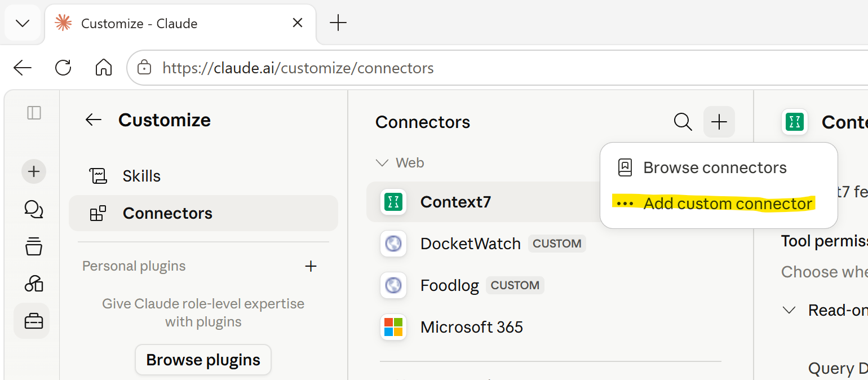Click the DocketWatch globe icon
This screenshot has width=868, height=380.
tap(393, 244)
